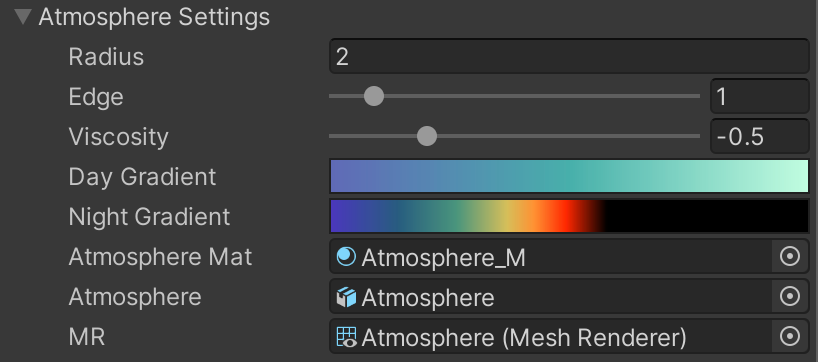Image resolution: width=818 pixels, height=362 pixels.
Task: Click the Viscosity value field showing -0.5
Action: pos(760,137)
